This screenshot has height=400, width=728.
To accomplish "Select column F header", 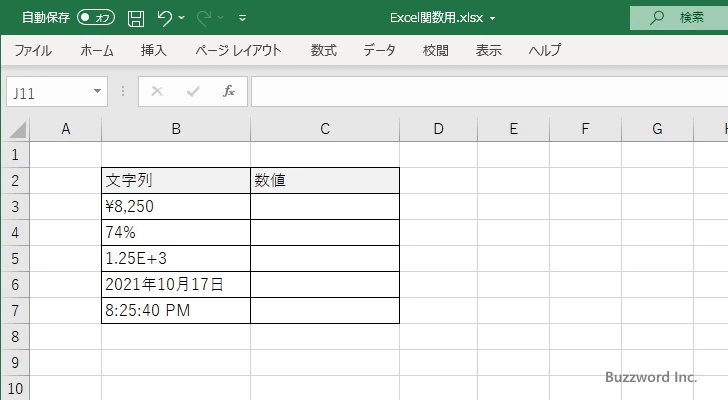I will click(585, 129).
